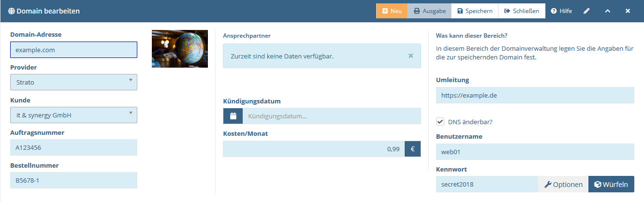Expand the Provider dropdown showing Strato

pyautogui.click(x=73, y=82)
